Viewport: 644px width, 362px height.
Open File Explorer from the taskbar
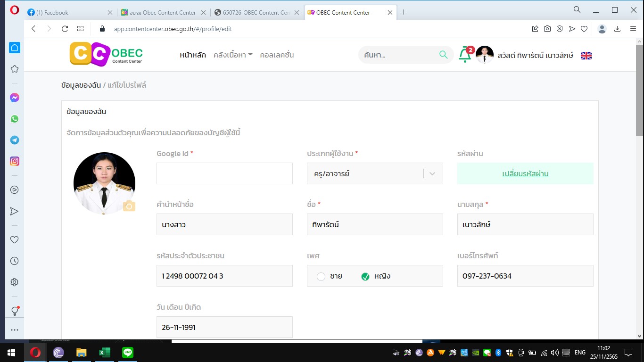tap(82, 352)
